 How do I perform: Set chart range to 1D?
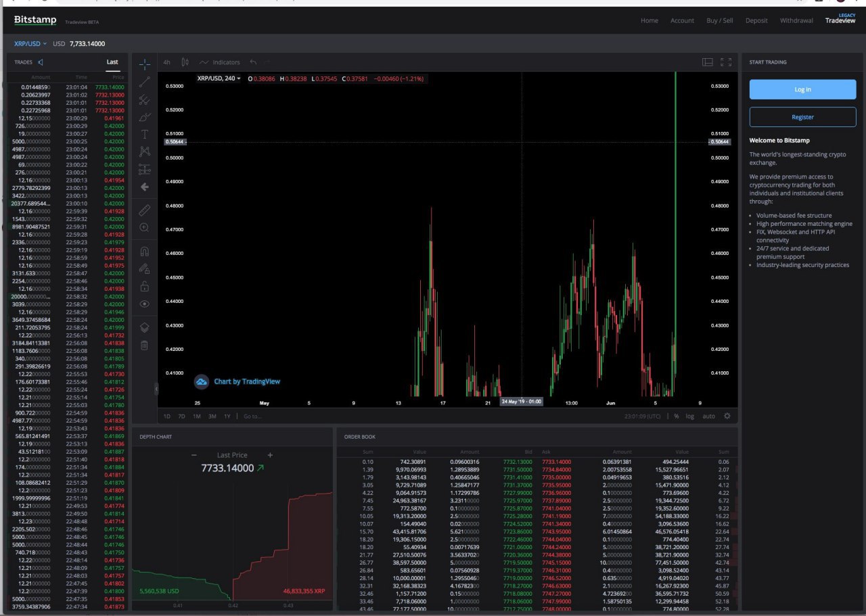tap(167, 416)
